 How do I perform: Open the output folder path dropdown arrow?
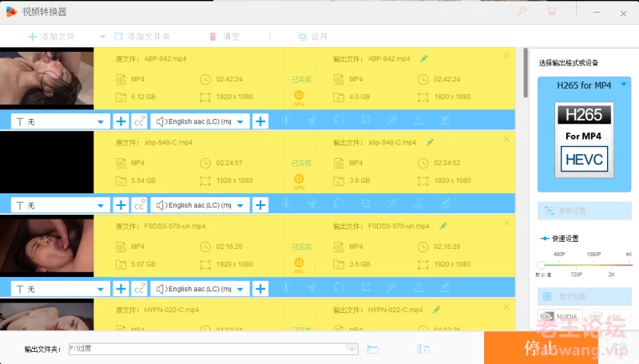351,349
